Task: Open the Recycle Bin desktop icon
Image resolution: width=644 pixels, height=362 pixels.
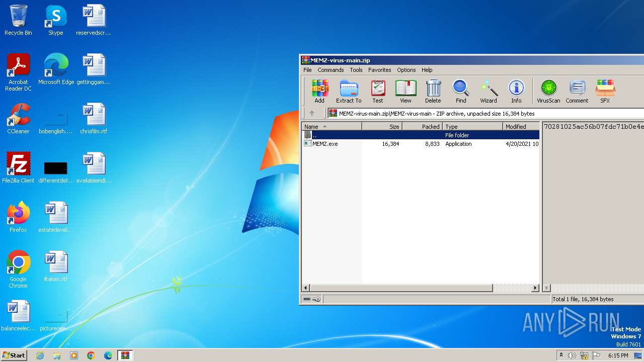Action: 18,20
